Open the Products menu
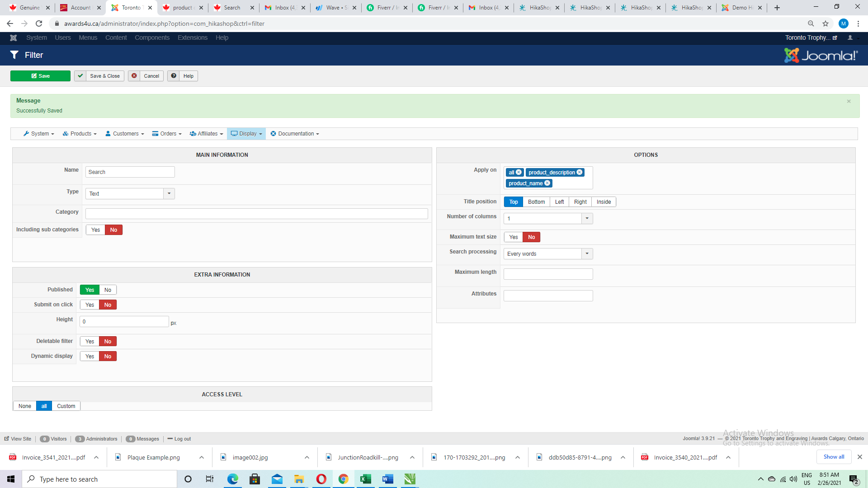This screenshot has width=868, height=488. [80, 134]
